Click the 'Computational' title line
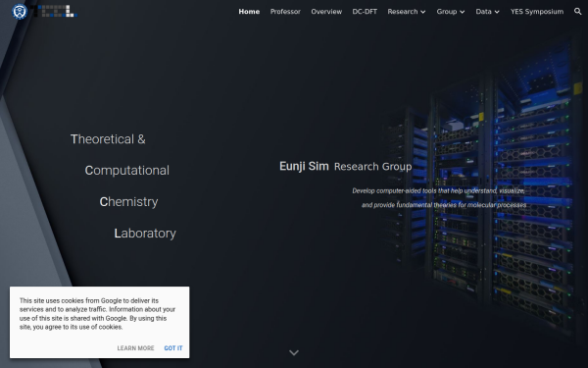The height and width of the screenshot is (368, 588). (126, 171)
